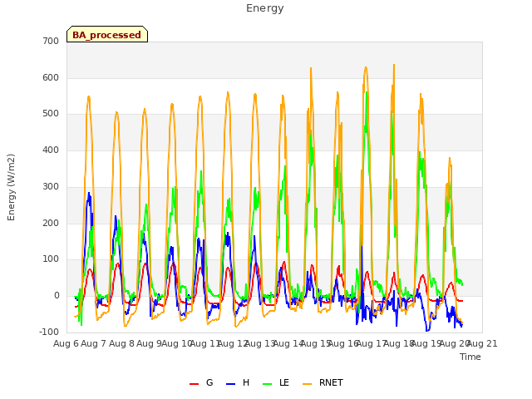Click the 200 y-axis tick label
This screenshot has height=399, width=532.
pyautogui.click(x=51, y=224)
